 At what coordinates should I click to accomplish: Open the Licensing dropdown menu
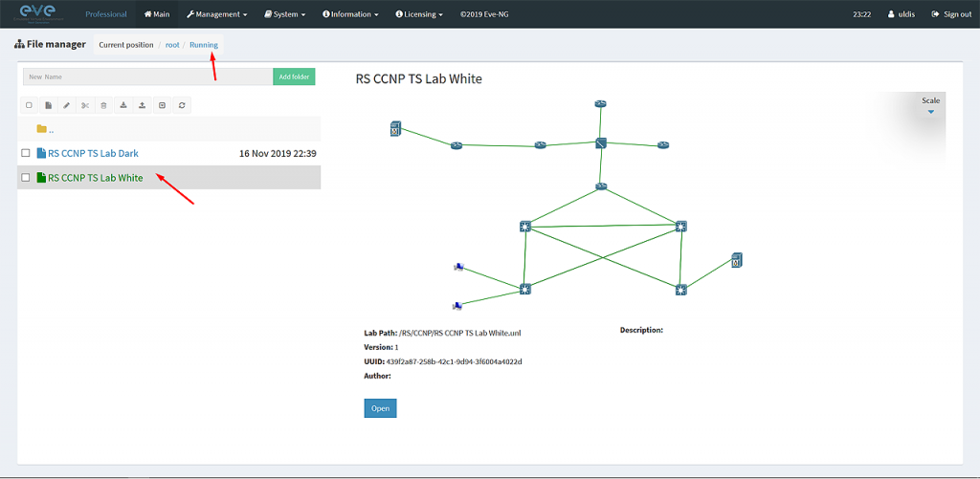tap(419, 14)
